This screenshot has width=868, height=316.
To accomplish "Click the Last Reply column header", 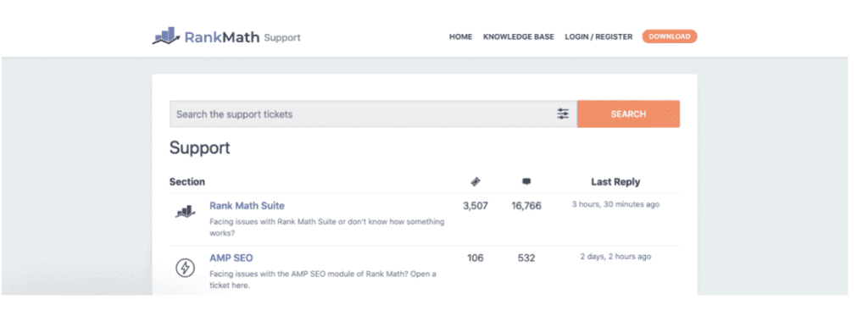I will click(x=615, y=181).
